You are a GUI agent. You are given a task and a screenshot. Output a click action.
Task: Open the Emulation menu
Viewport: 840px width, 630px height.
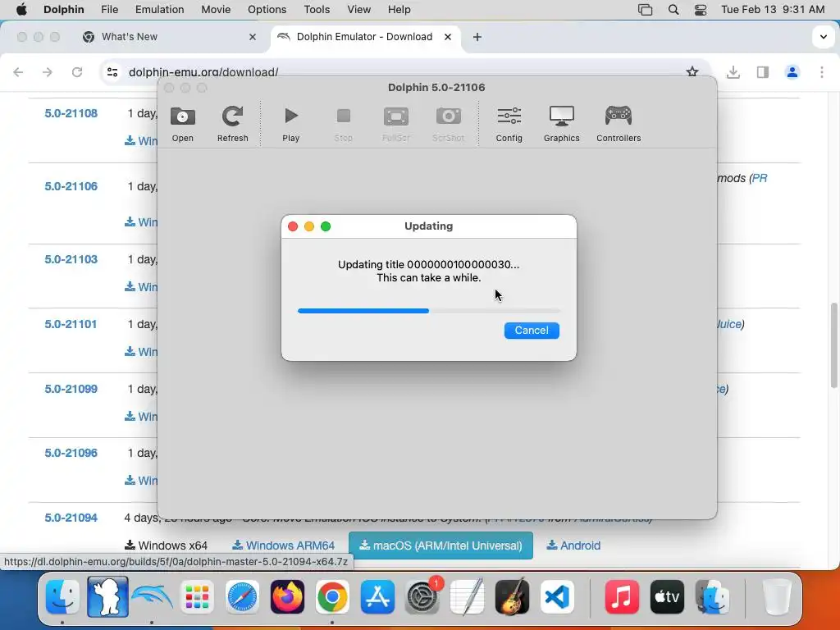click(160, 10)
